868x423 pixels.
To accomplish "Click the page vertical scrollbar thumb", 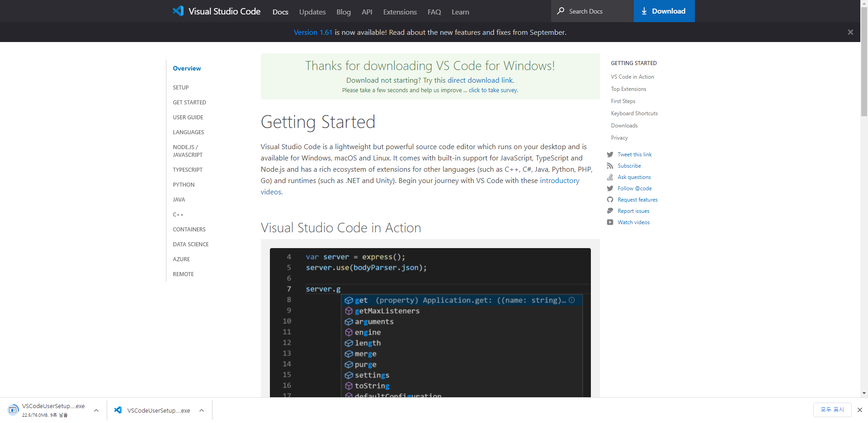I will [864, 61].
